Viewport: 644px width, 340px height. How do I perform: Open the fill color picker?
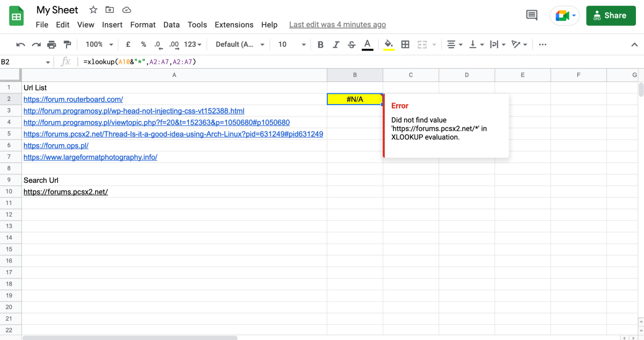pos(389,45)
